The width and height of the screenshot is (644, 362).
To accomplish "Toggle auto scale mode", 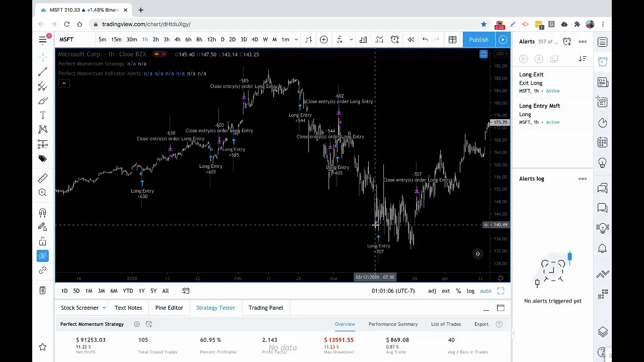I will pyautogui.click(x=486, y=291).
